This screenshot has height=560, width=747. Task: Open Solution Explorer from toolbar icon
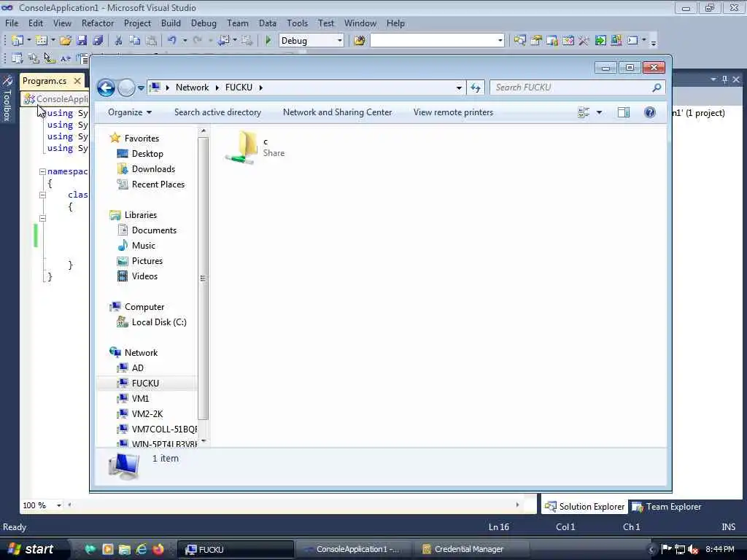[519, 41]
